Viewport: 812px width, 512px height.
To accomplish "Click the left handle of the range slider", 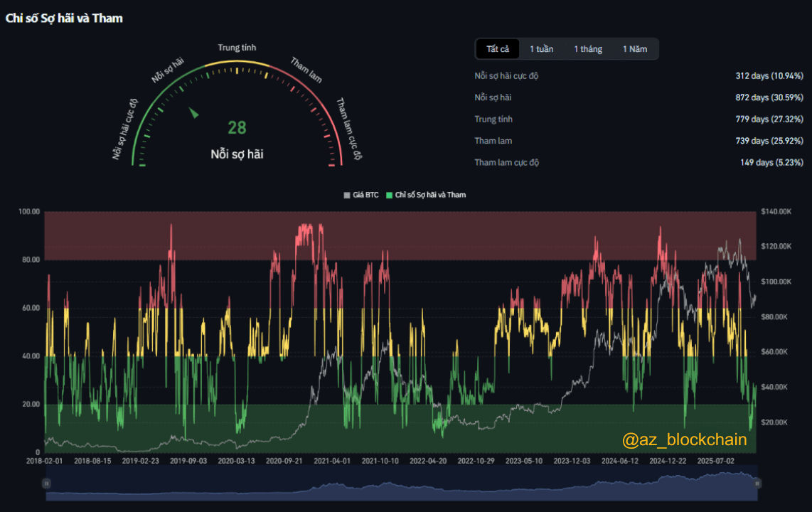I will tap(47, 483).
